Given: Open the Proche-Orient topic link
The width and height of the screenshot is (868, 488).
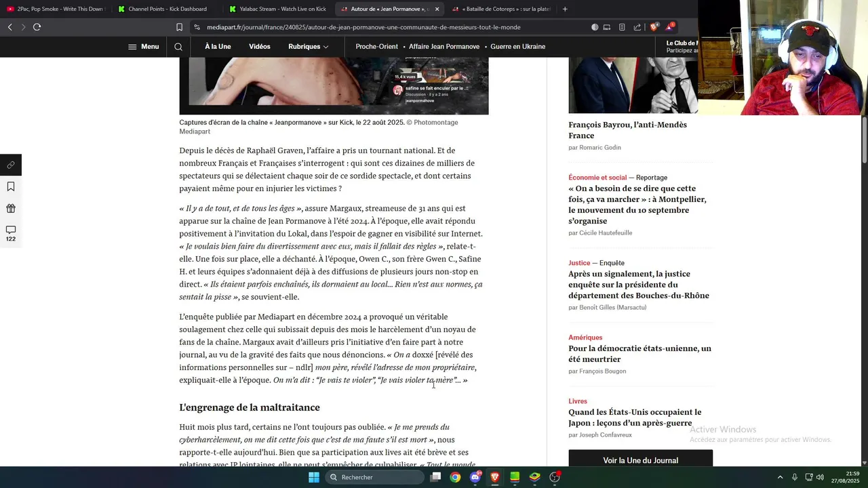Looking at the screenshot, I should 376,47.
